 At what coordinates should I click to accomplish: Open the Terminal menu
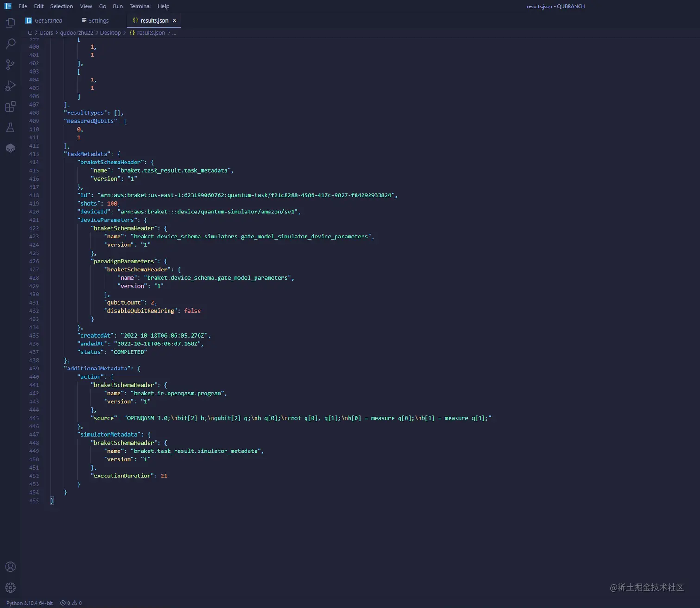[140, 6]
